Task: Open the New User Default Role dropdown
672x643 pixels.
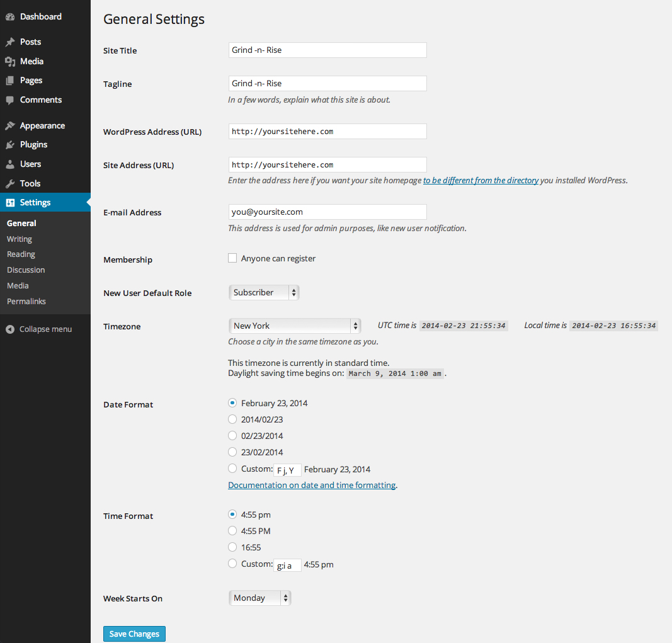Action: click(263, 292)
